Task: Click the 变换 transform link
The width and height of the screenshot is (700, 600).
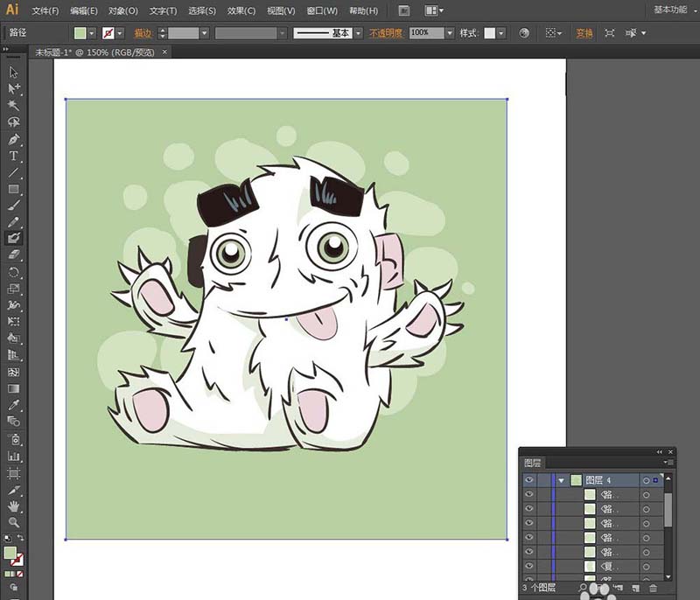Action: [x=584, y=33]
